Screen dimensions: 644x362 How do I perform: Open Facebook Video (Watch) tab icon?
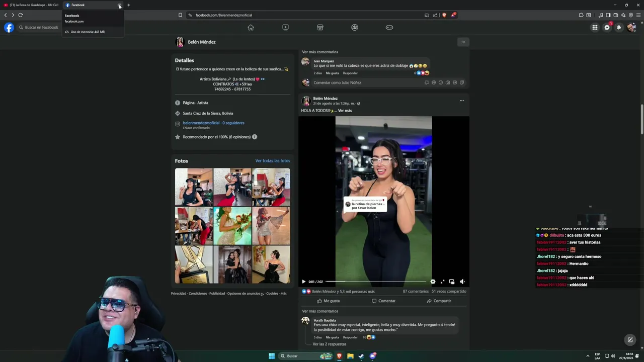pyautogui.click(x=285, y=27)
